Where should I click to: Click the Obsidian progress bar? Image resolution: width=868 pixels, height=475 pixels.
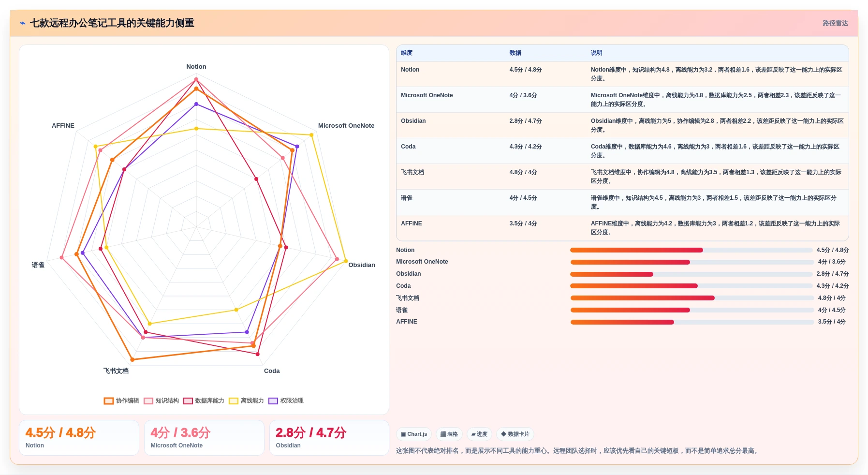tap(691, 274)
